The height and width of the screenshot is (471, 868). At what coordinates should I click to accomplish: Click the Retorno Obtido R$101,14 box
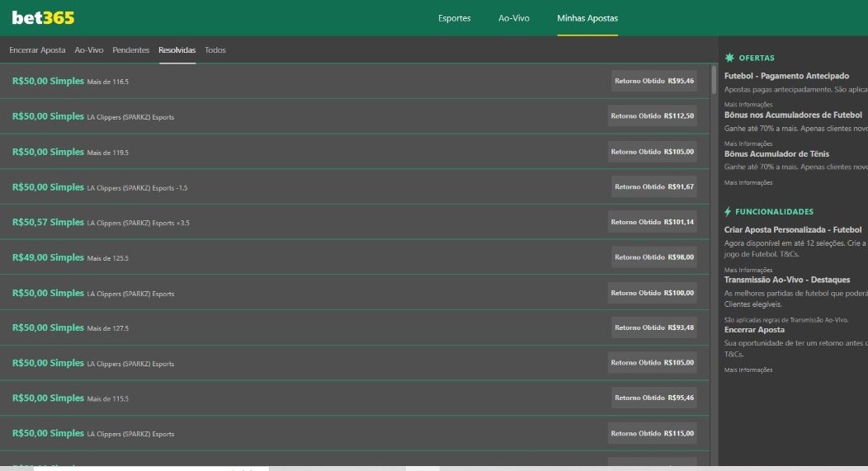(652, 222)
